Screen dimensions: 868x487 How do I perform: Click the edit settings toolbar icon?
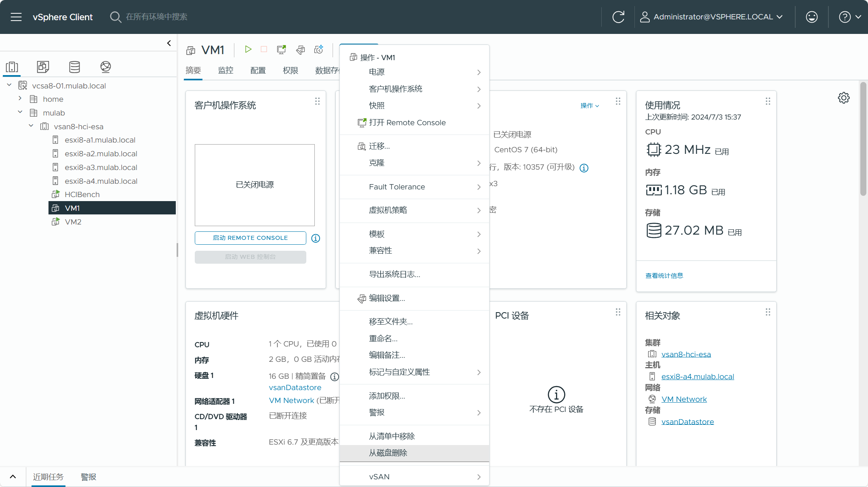[x=300, y=50]
